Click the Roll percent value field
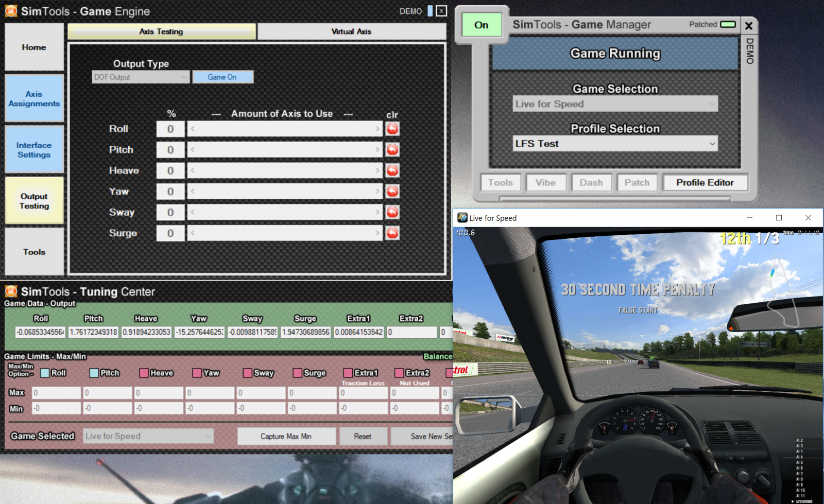Screen dimensions: 824x504 click(x=170, y=129)
